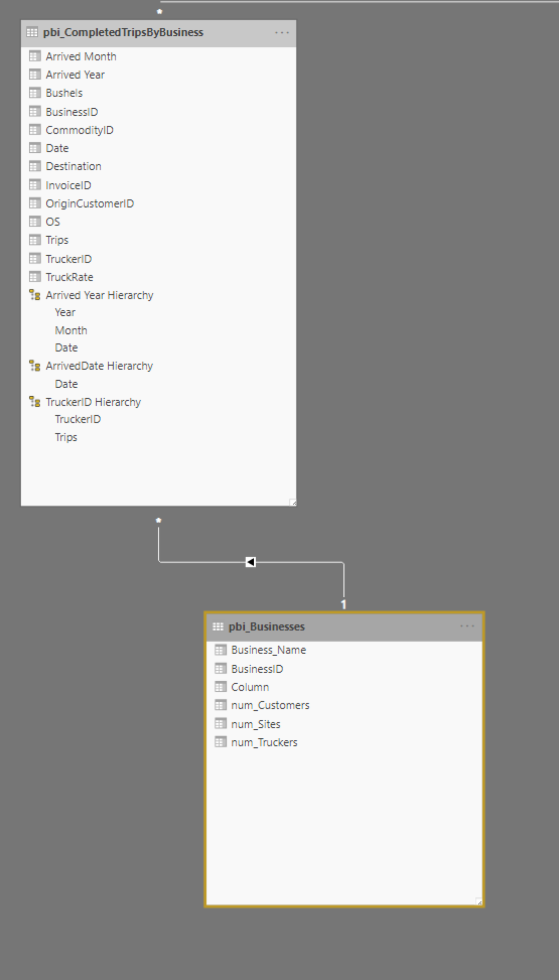
Task: Select pbi_CompletedTripsByBusiness table title
Action: click(123, 32)
